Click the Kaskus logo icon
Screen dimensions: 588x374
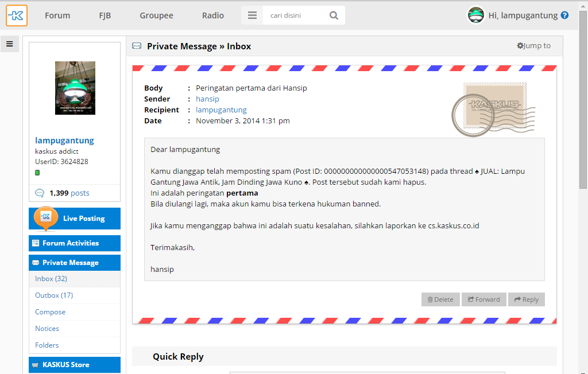tap(17, 15)
